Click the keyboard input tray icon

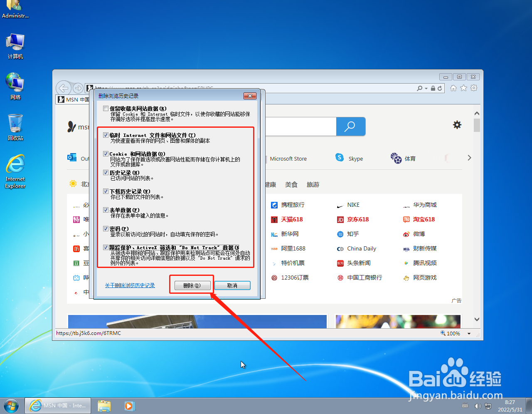click(465, 406)
